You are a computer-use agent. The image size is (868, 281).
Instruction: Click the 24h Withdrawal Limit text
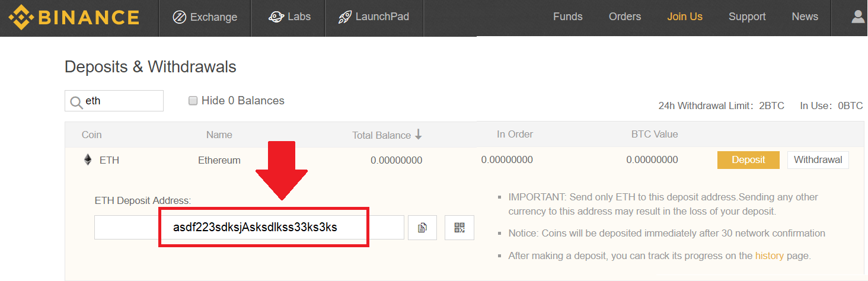pos(721,106)
